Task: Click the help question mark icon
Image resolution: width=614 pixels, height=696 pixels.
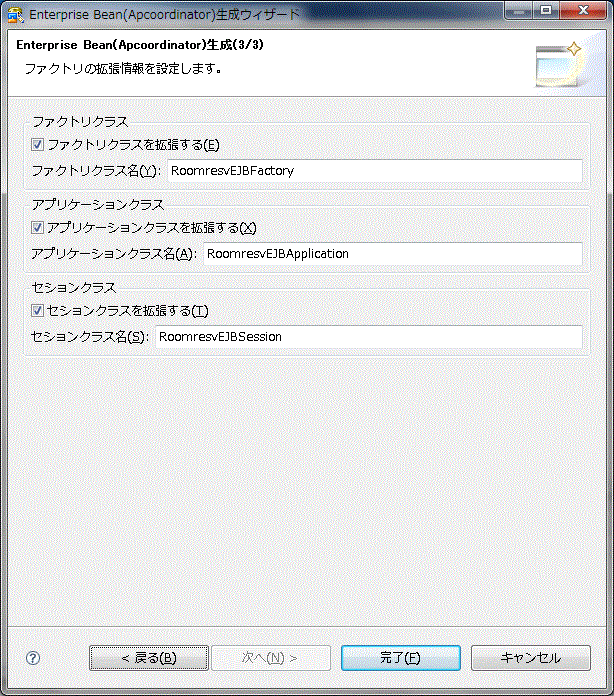Action: pyautogui.click(x=33, y=658)
